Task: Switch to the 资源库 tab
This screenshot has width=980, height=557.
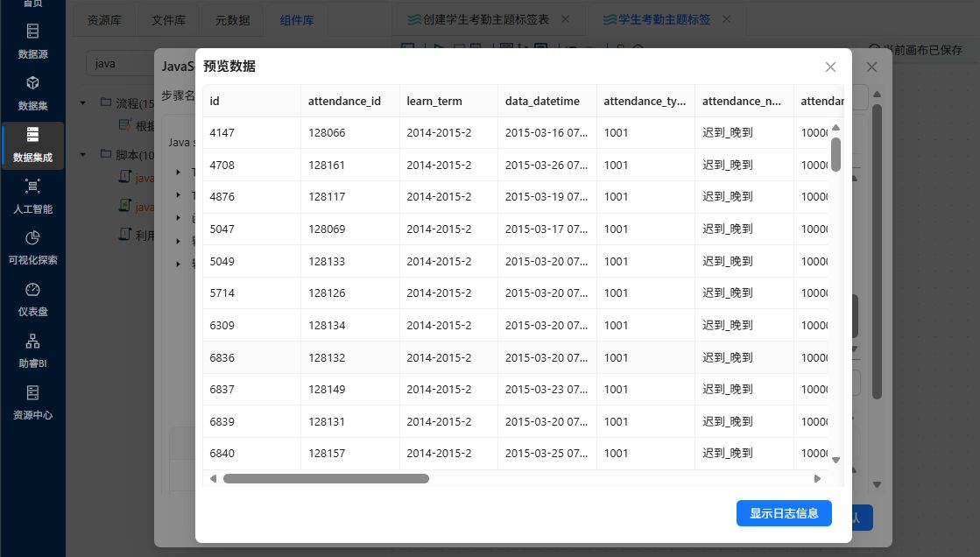Action: 104,20
